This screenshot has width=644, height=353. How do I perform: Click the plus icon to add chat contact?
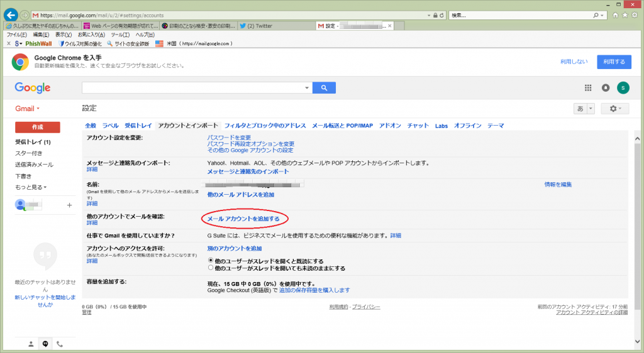pos(69,205)
